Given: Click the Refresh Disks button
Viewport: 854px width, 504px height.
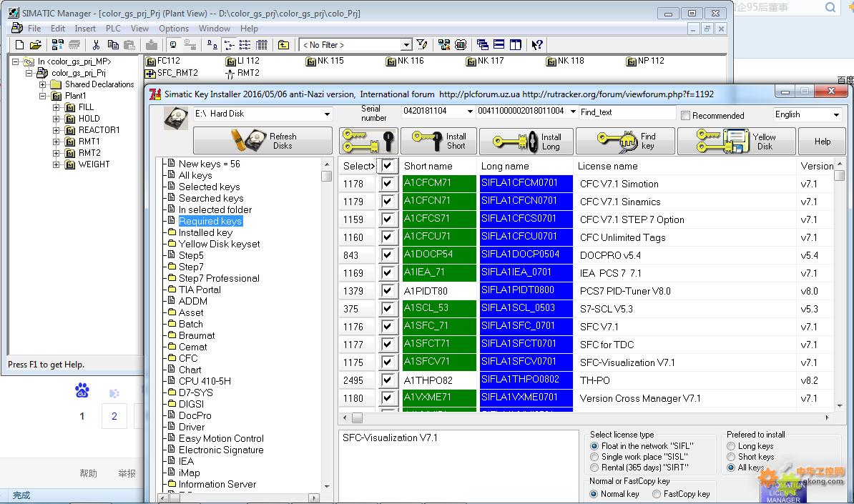Looking at the screenshot, I should click(x=262, y=141).
